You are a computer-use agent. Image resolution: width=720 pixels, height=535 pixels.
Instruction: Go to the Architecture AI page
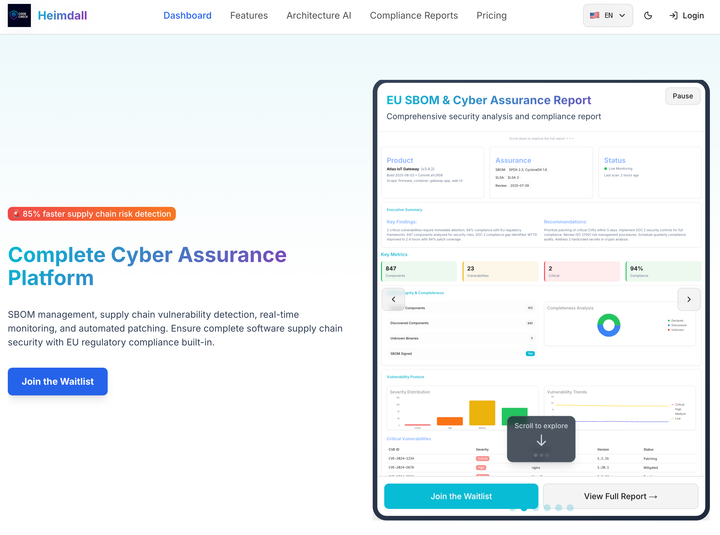click(x=318, y=16)
